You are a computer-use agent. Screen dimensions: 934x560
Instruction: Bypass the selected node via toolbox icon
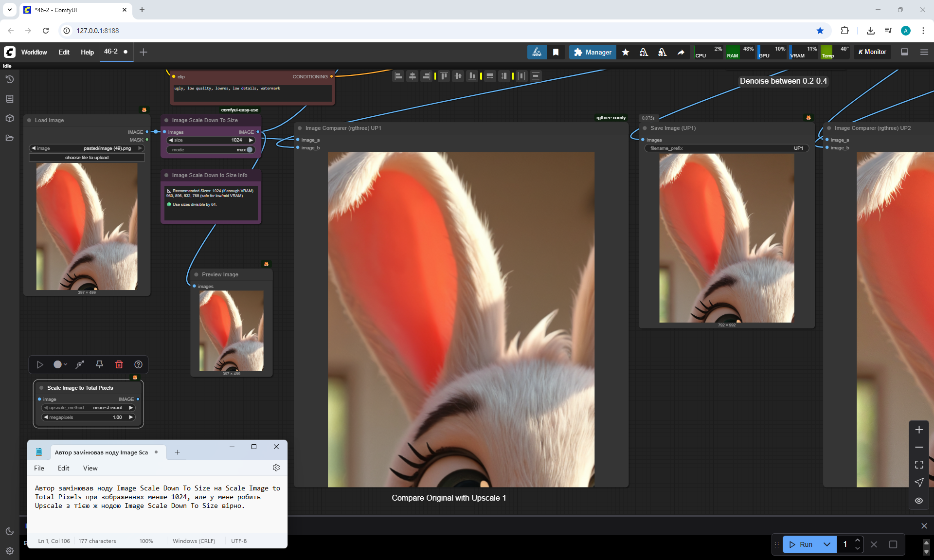click(x=80, y=364)
